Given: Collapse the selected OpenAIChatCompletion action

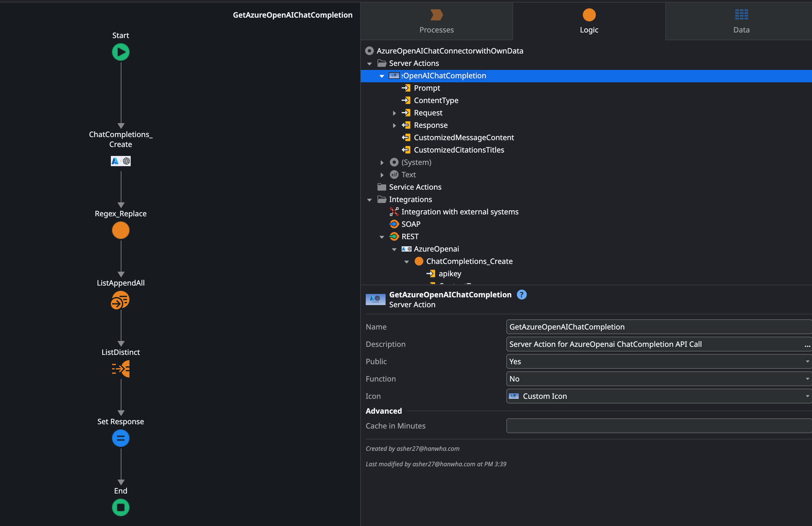Looking at the screenshot, I should coord(382,76).
